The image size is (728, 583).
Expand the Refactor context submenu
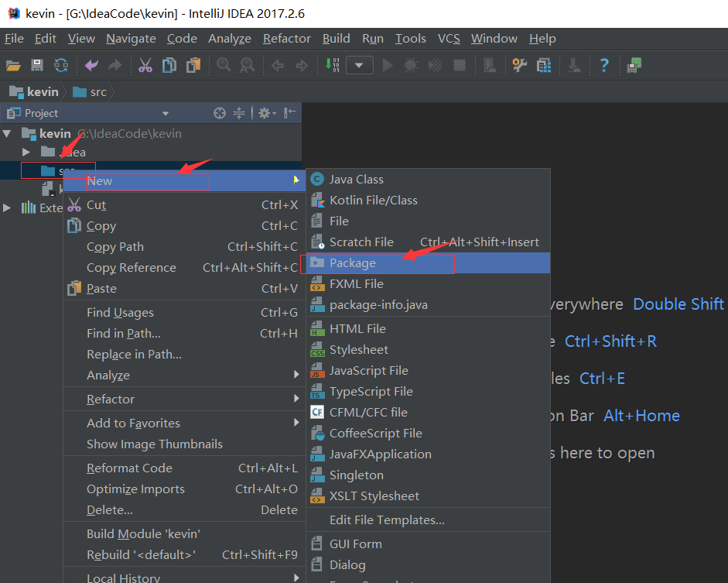pos(296,399)
